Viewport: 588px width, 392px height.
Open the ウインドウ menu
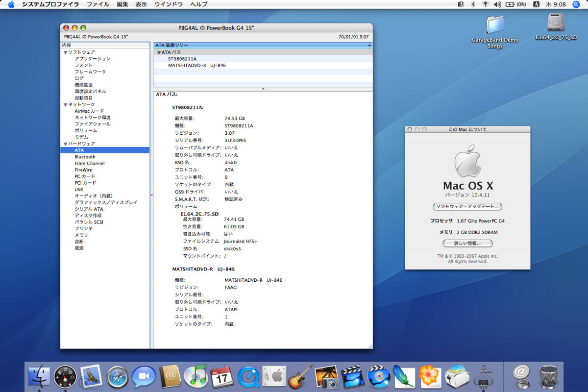click(x=169, y=4)
